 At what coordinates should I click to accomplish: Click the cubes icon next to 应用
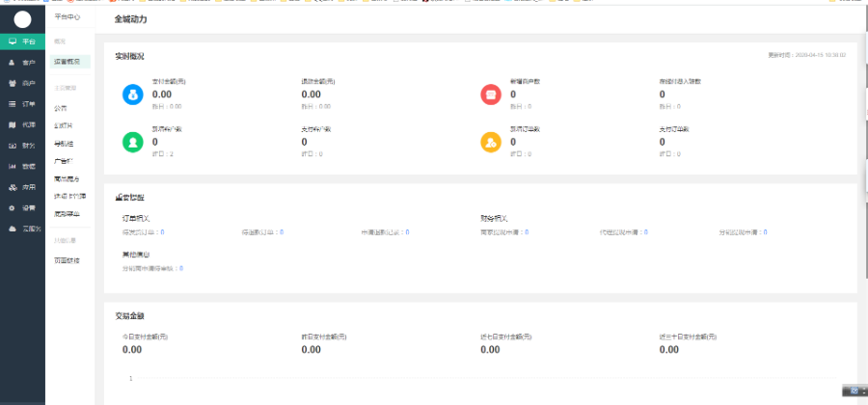12,188
